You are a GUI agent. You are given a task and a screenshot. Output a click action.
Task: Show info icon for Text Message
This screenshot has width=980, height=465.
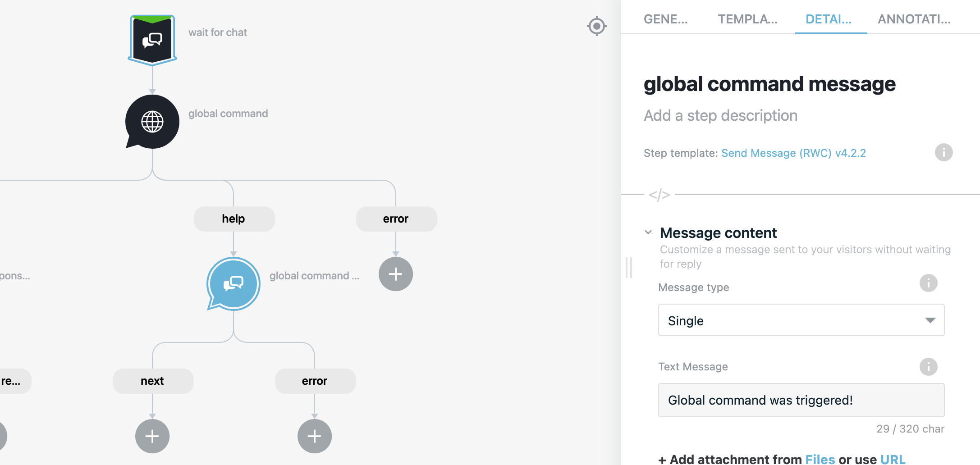[928, 367]
